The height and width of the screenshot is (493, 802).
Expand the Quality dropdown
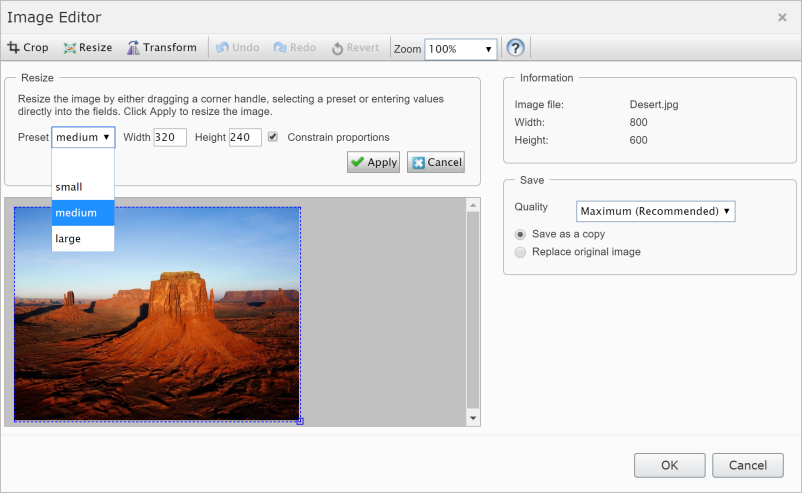tap(655, 211)
